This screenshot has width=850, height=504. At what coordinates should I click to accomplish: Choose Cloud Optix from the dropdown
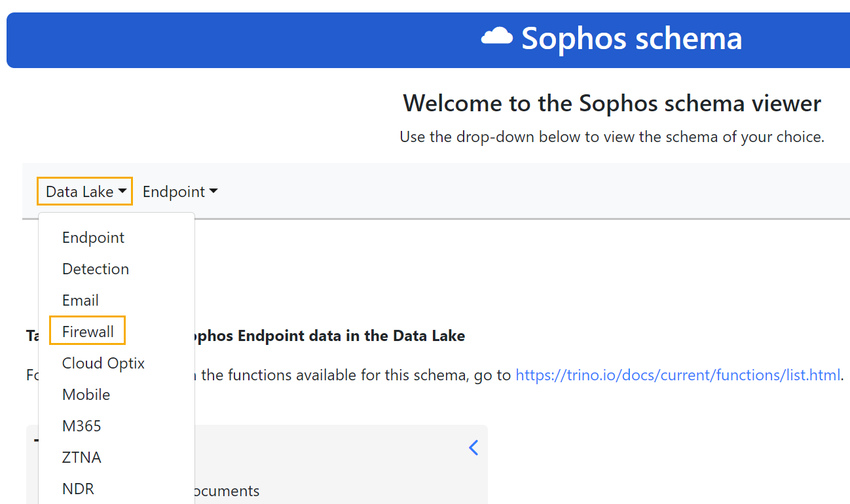pyautogui.click(x=103, y=363)
